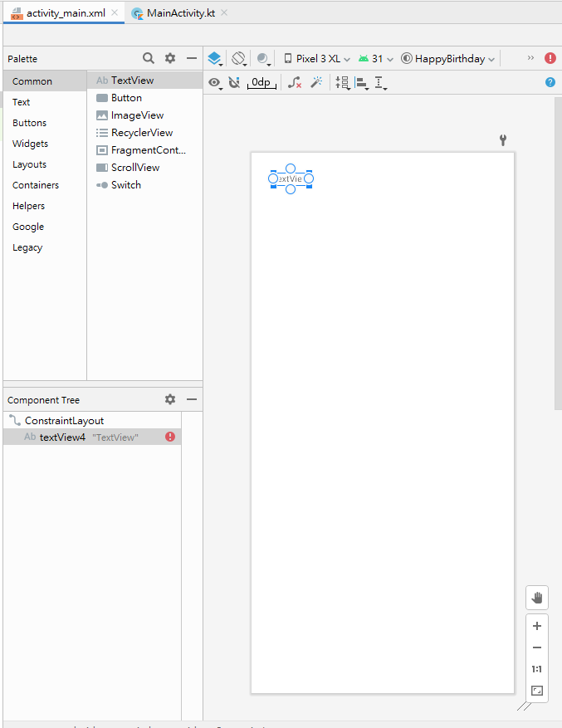Image resolution: width=562 pixels, height=728 pixels.
Task: Select ConstraintLayout in component tree
Action: coord(92,421)
